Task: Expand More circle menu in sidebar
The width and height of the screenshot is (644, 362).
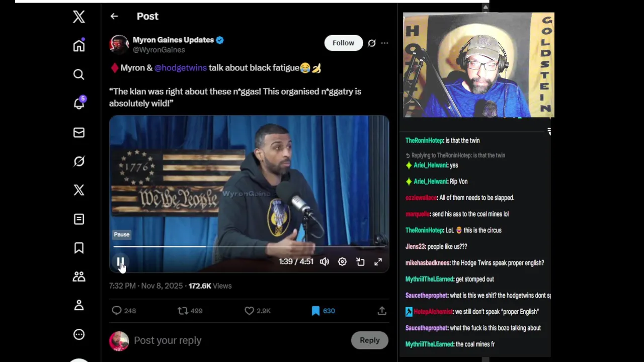Action: click(79, 334)
